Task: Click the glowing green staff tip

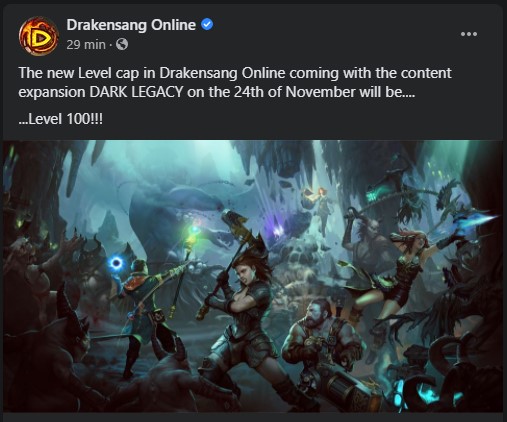Action: point(193,233)
